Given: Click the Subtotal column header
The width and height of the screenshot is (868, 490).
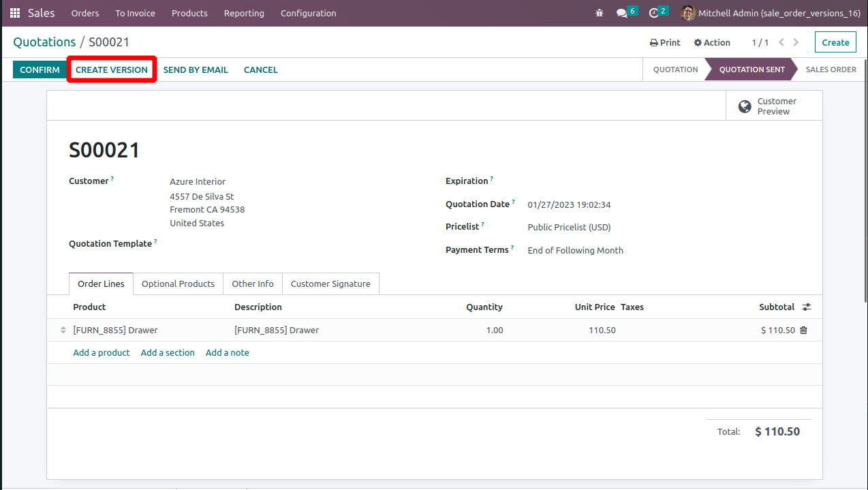Looking at the screenshot, I should (777, 307).
